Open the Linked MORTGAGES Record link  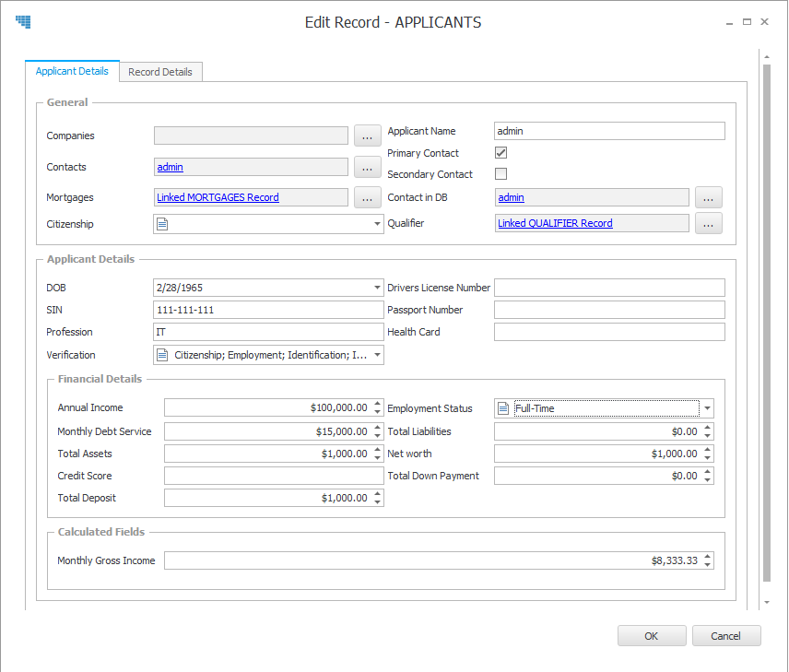pyautogui.click(x=218, y=197)
